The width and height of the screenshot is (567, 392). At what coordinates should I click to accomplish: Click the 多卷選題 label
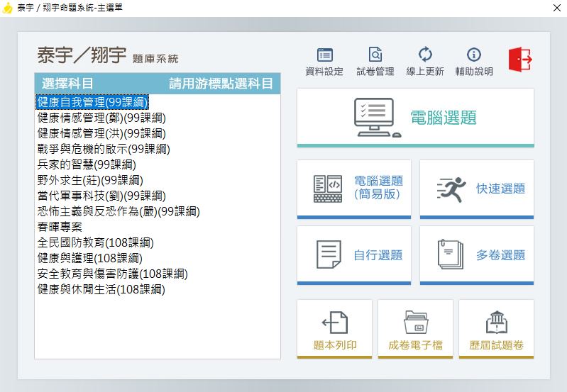500,255
